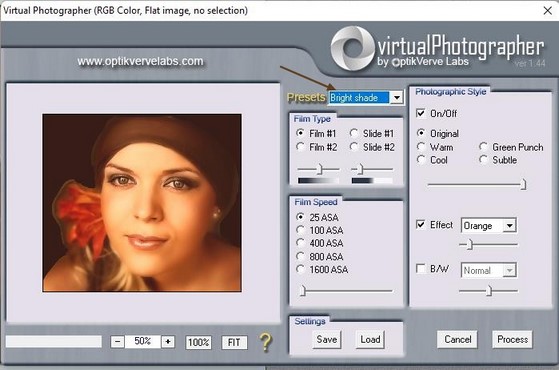Screen dimensions: 559x370
Task: Toggle the Effect checkbox
Action: [x=421, y=225]
